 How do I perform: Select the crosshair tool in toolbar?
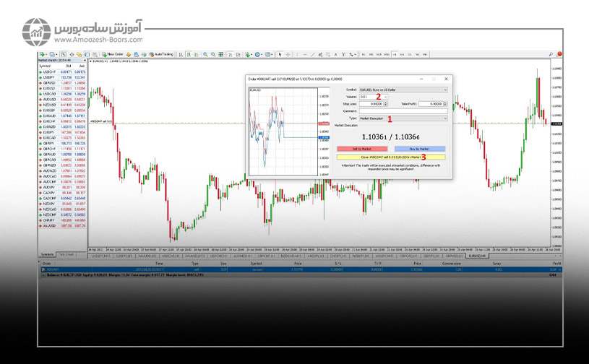tap(288, 54)
